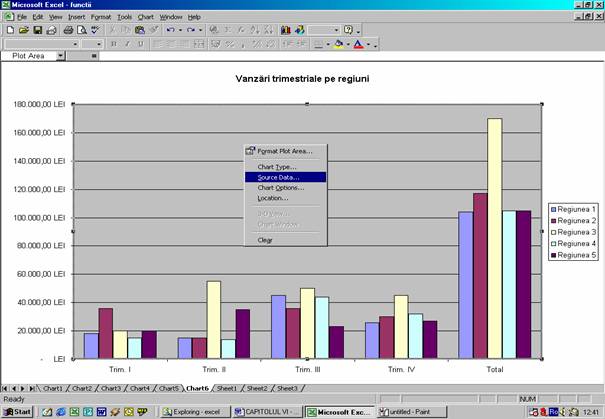Click the New workbook icon

click(x=9, y=30)
